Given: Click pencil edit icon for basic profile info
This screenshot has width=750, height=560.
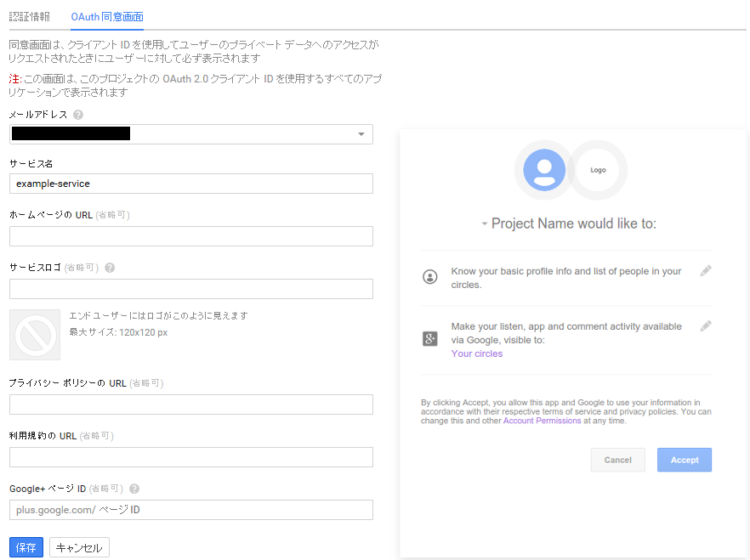Looking at the screenshot, I should click(x=706, y=271).
